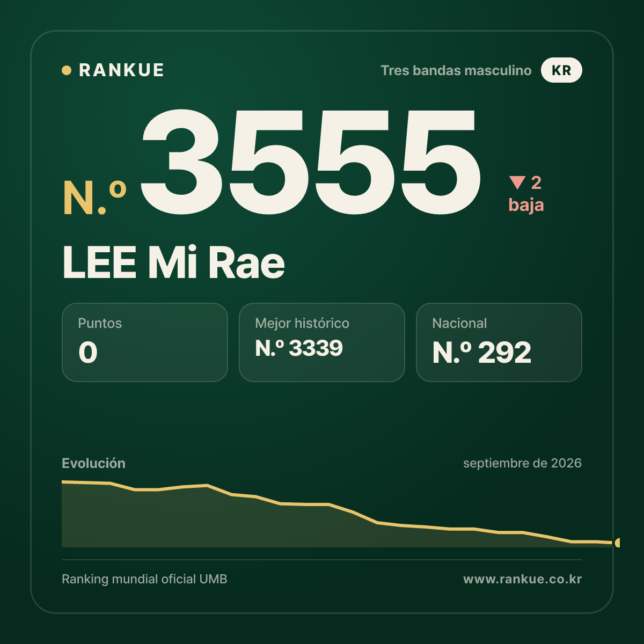The width and height of the screenshot is (644, 644).
Task: Click the Puntos value 0
Action: click(x=88, y=353)
